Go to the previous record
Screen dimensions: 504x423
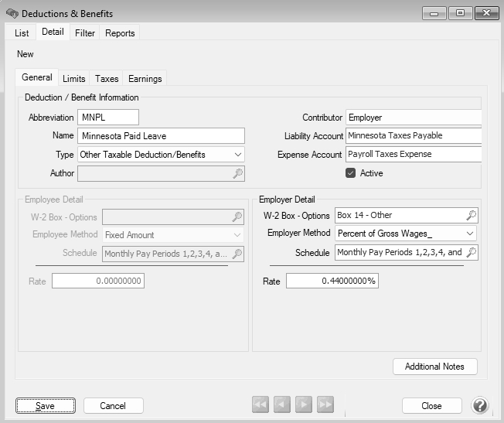[283, 405]
